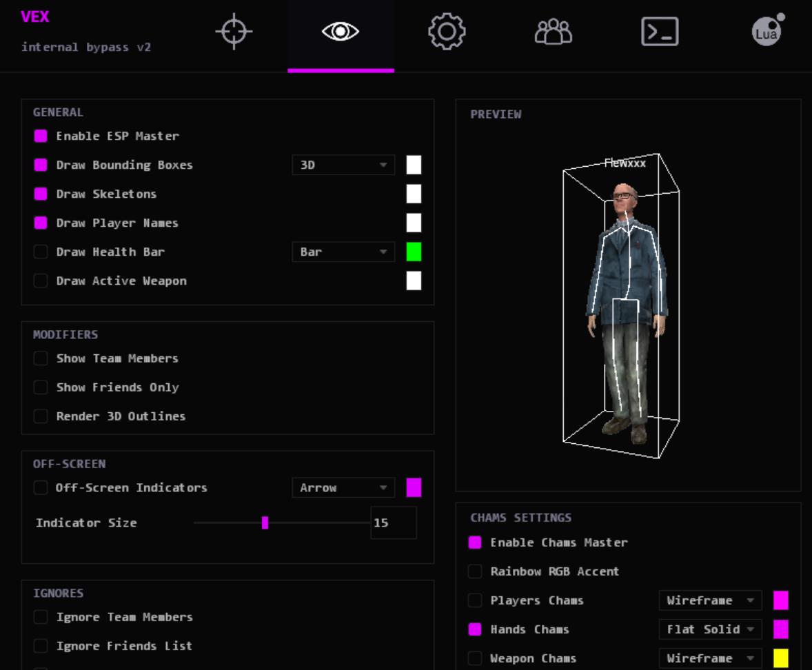Image resolution: width=812 pixels, height=670 pixels.
Task: Select the eye visuals tab
Action: tap(341, 32)
